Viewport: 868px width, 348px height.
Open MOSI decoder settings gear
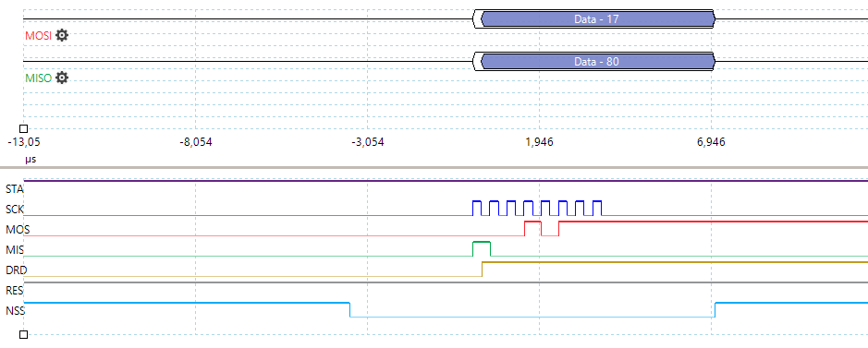click(x=62, y=35)
